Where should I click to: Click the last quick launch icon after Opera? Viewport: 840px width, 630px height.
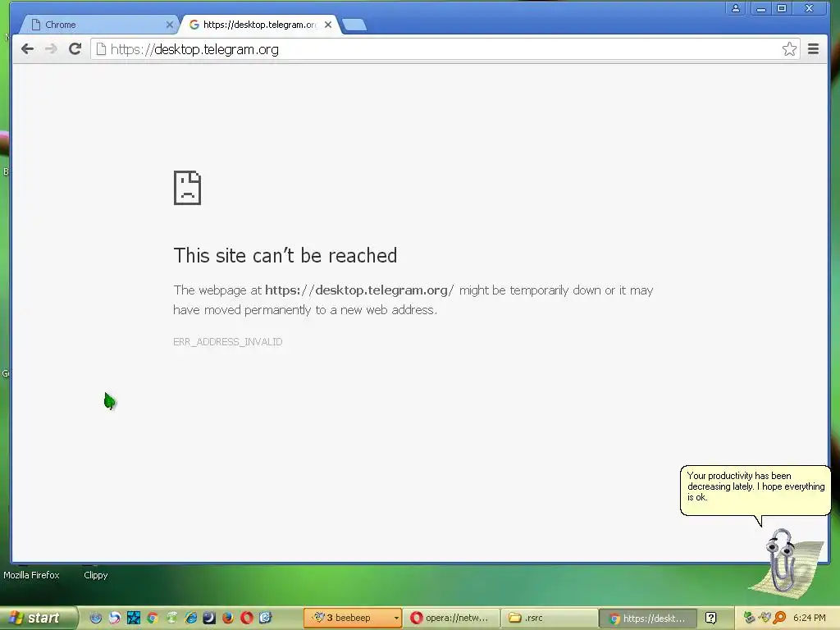click(266, 618)
